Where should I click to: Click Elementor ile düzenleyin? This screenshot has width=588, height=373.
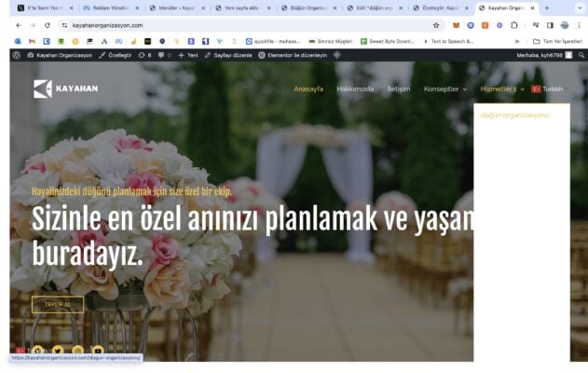click(x=293, y=55)
